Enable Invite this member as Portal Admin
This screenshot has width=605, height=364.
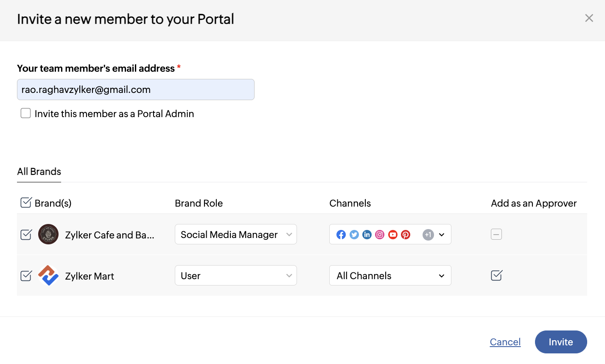(x=26, y=113)
